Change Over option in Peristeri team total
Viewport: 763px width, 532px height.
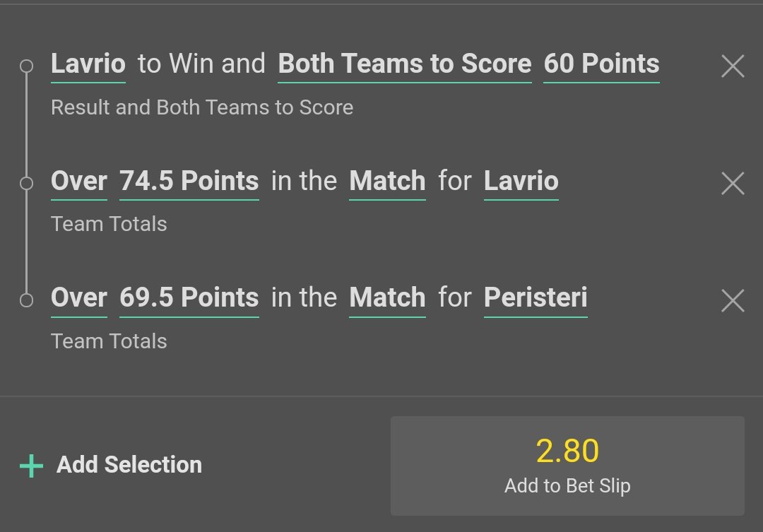pos(79,298)
